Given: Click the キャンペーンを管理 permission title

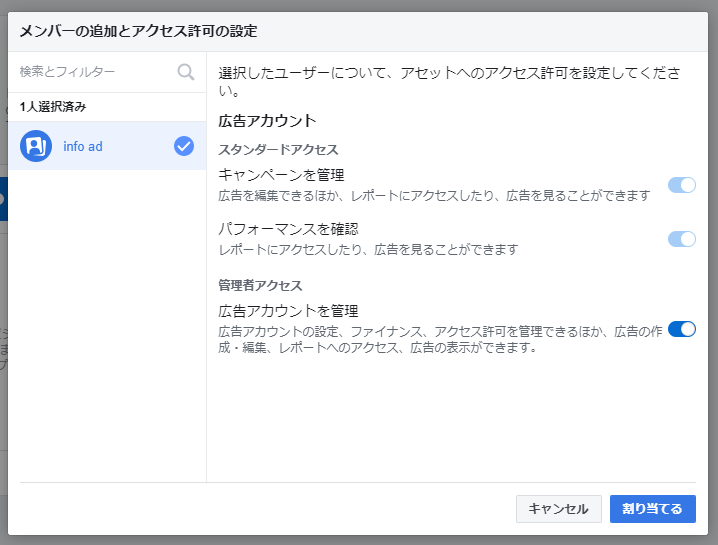Looking at the screenshot, I should tap(281, 175).
